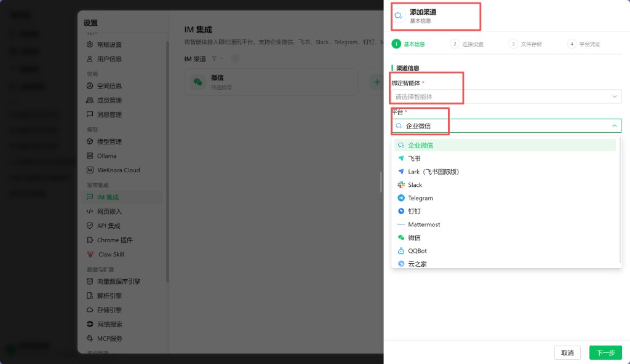
Task: Open 网页嵌入 settings page
Action: (x=122, y=212)
